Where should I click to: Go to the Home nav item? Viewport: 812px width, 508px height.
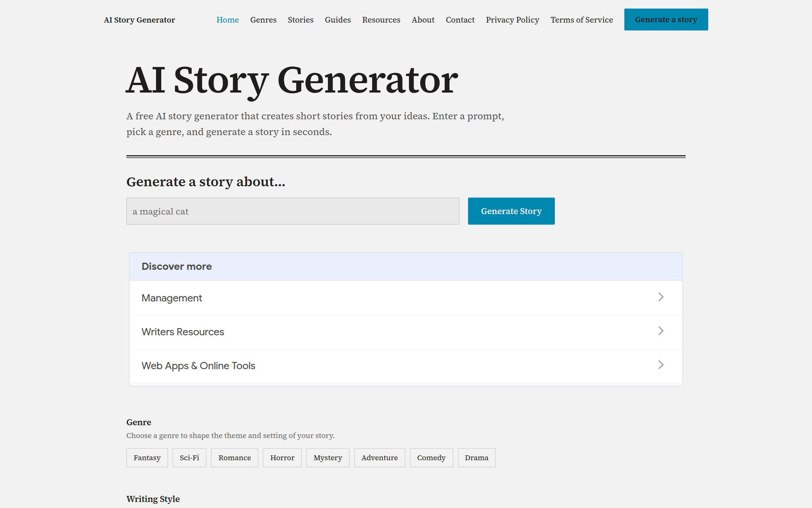pyautogui.click(x=227, y=20)
